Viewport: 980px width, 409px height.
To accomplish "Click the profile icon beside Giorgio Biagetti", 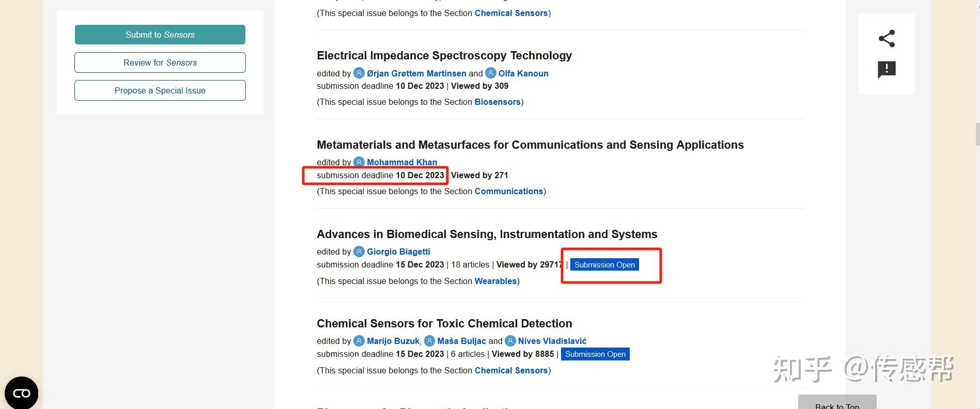I will (359, 251).
